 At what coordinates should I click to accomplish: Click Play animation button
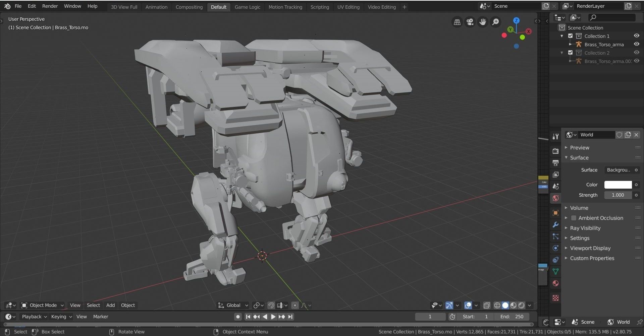273,317
